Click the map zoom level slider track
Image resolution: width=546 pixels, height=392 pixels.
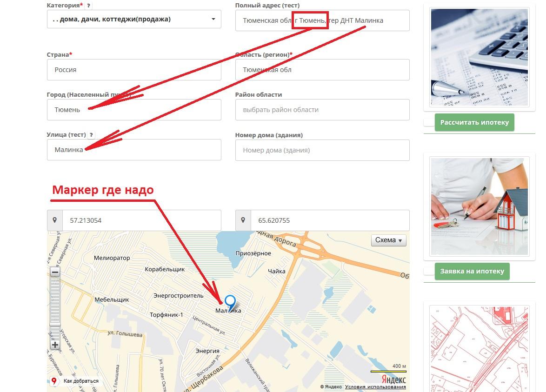[55, 308]
